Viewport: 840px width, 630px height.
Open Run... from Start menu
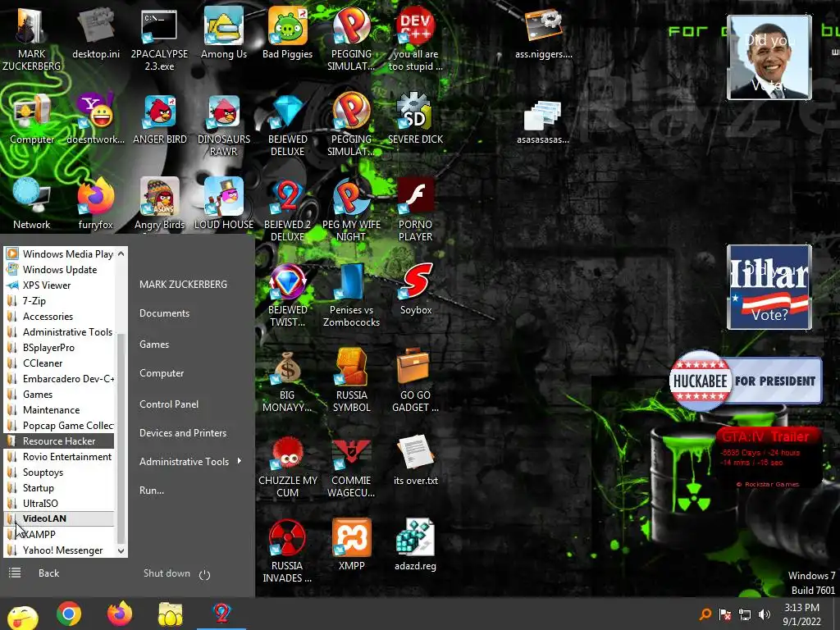pyautogui.click(x=152, y=491)
